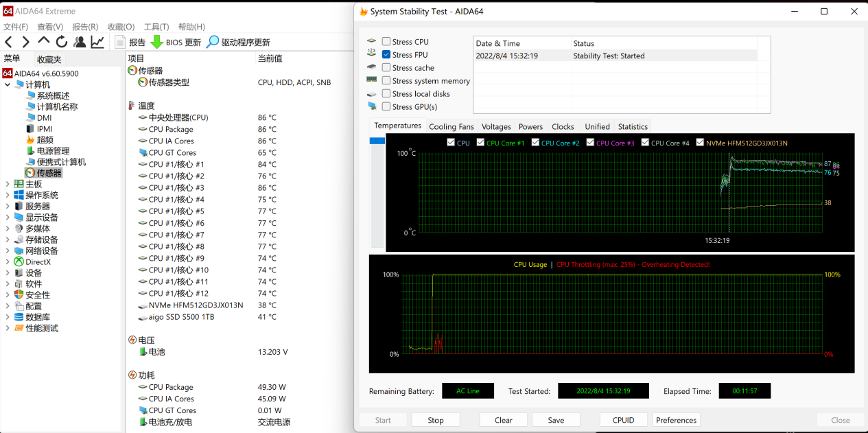Click the 温度 thermometer section icon

pos(132,106)
